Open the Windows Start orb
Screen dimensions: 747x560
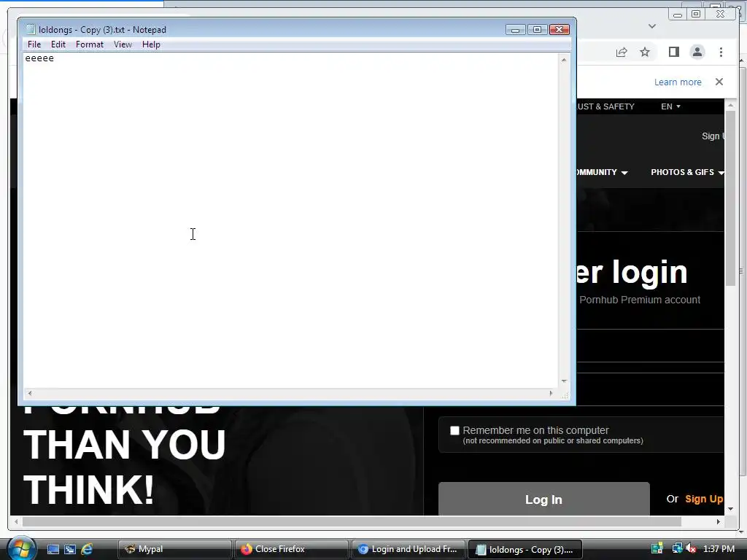[21, 549]
